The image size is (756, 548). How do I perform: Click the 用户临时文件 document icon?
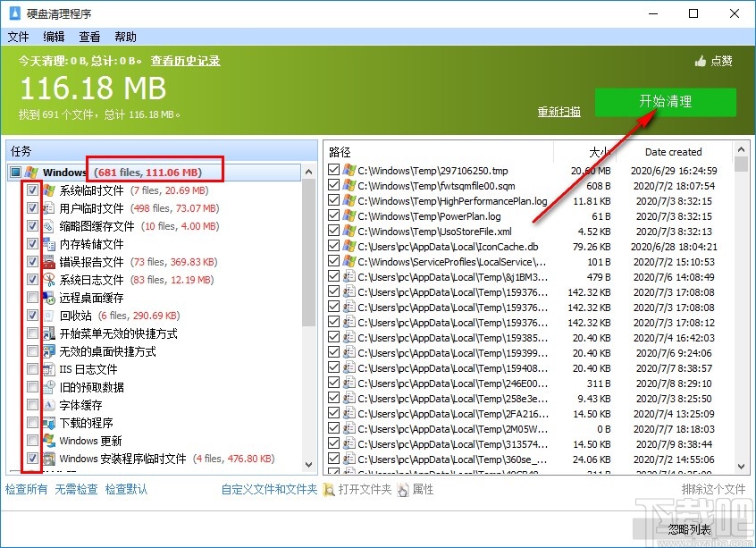click(x=48, y=208)
